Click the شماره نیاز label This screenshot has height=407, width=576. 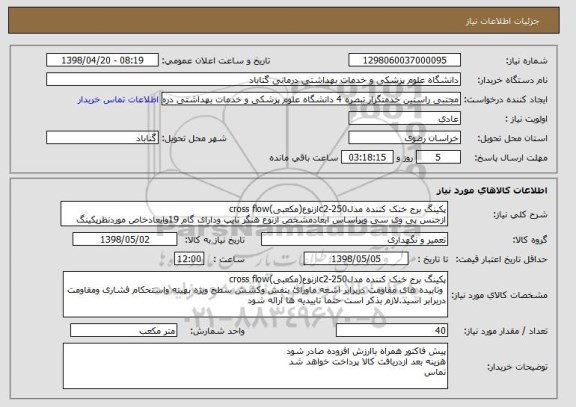click(x=527, y=61)
